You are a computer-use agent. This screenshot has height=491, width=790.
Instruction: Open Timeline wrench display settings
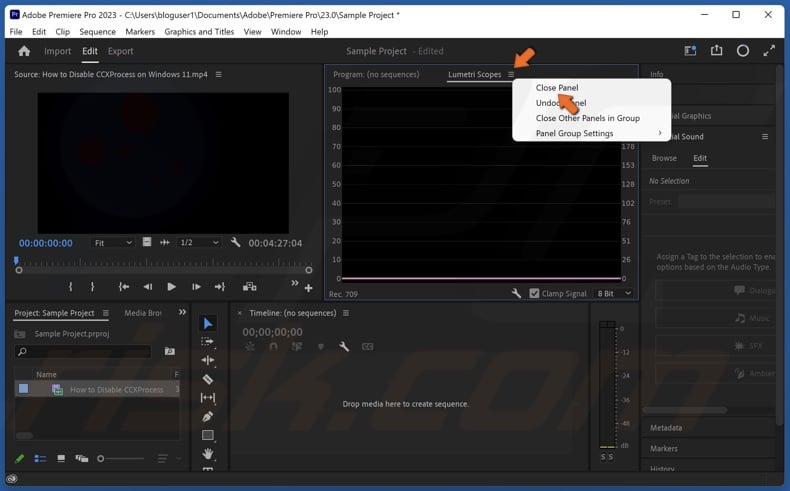(344, 346)
